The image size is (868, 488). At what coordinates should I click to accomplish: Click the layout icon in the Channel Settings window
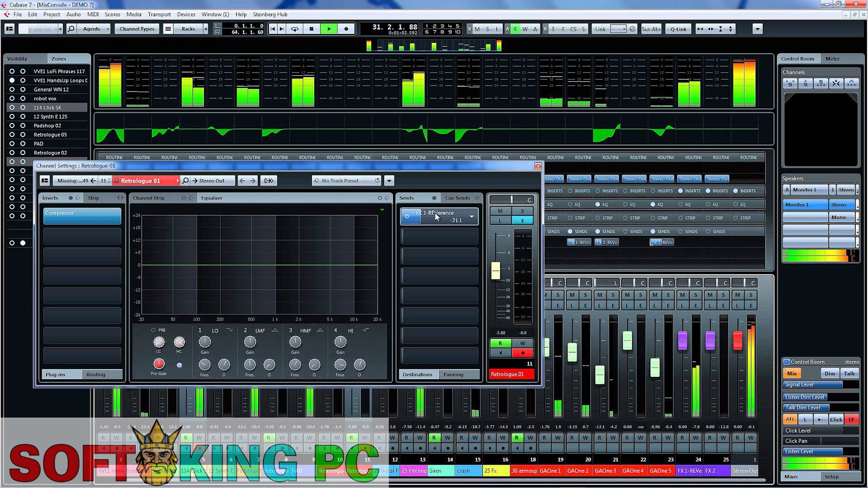(x=44, y=181)
